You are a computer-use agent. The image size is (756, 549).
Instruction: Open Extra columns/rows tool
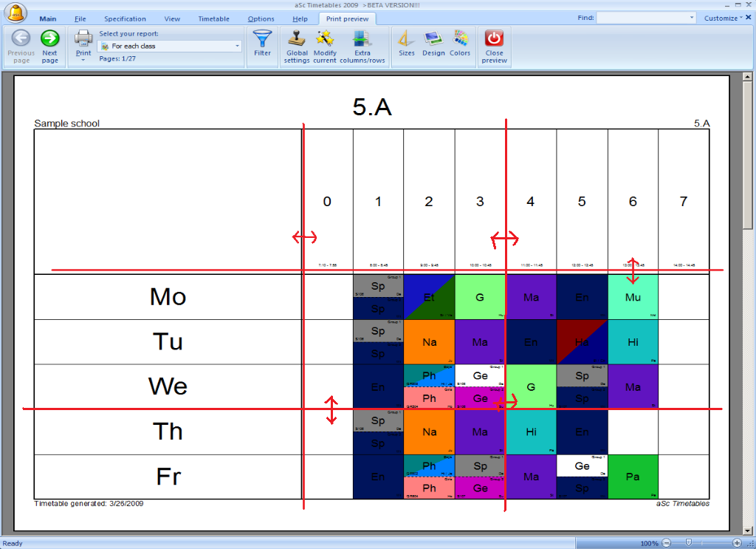point(362,38)
